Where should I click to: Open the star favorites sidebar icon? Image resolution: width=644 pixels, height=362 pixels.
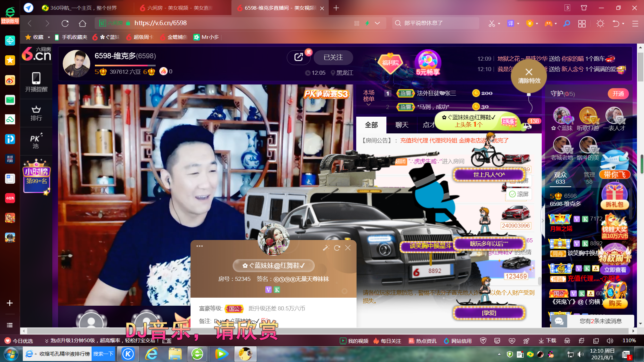(x=10, y=60)
